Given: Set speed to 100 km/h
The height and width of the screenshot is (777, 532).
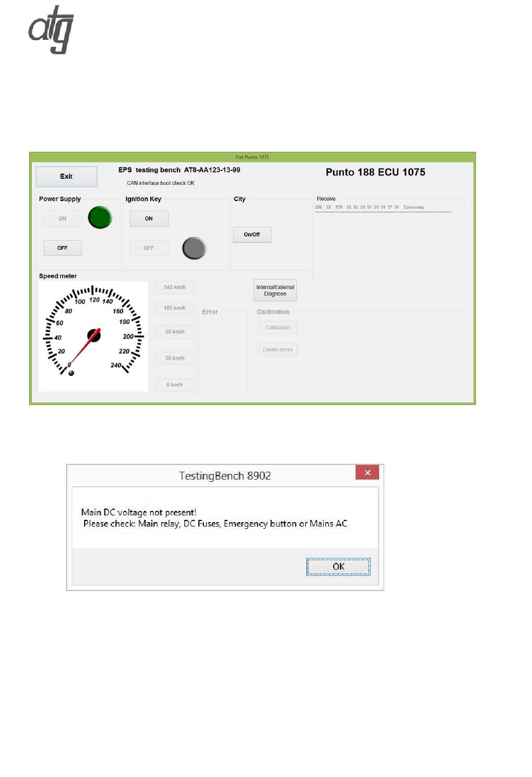Looking at the screenshot, I should pyautogui.click(x=175, y=308).
